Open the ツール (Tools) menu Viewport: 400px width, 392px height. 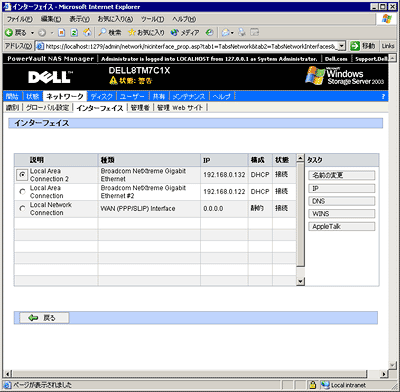[x=152, y=19]
